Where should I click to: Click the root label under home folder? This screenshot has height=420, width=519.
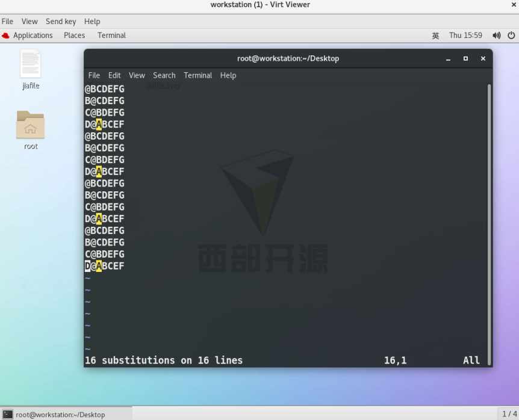click(x=31, y=146)
